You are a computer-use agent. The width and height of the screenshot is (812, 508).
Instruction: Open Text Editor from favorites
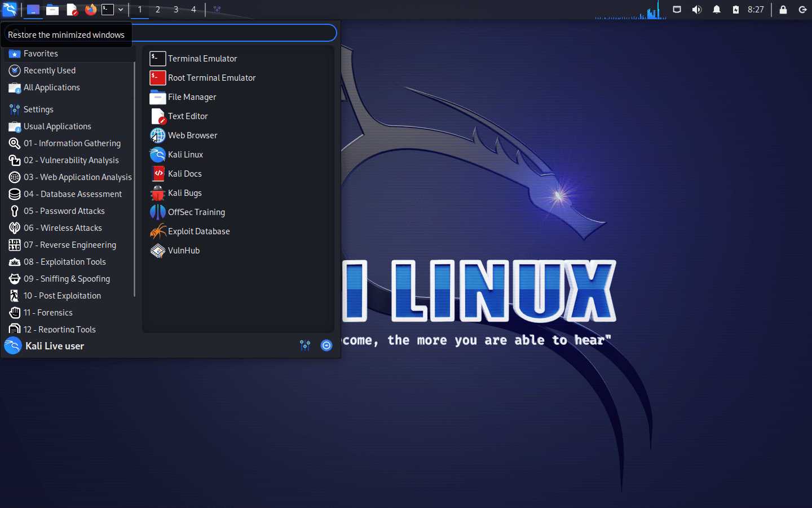pyautogui.click(x=238, y=116)
